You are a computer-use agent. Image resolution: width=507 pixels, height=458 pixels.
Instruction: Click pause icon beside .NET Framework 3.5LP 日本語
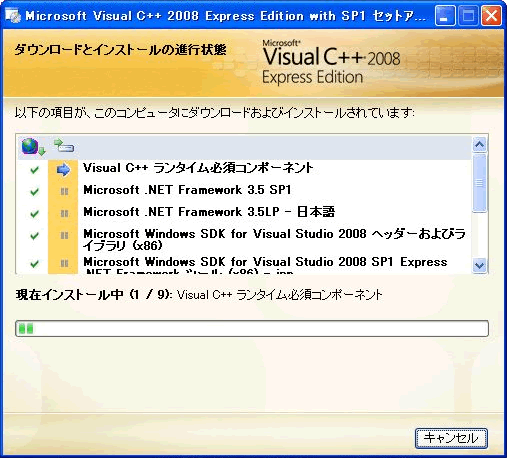click(x=64, y=213)
